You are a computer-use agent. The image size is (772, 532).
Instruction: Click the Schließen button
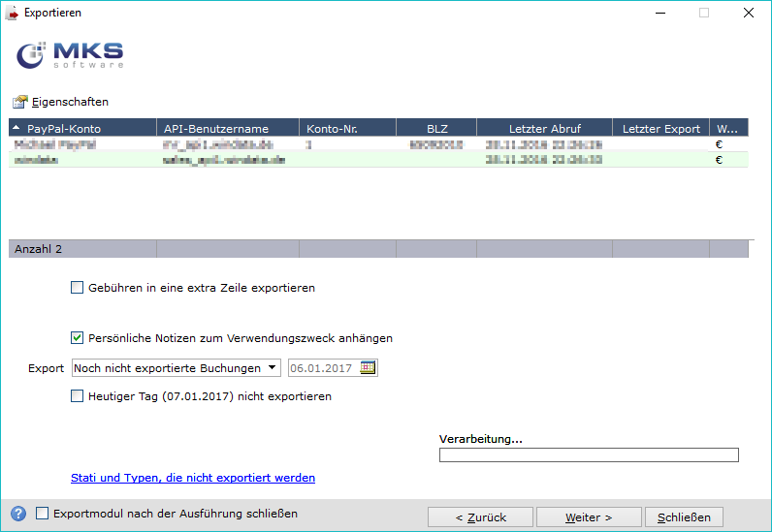click(x=684, y=517)
